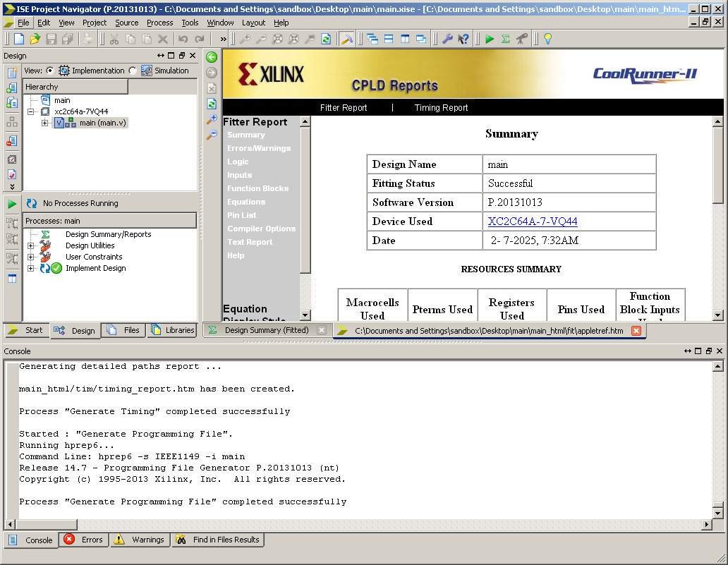Click the Refresh toolbar icon
The width and height of the screenshot is (728, 565).
coord(326,39)
